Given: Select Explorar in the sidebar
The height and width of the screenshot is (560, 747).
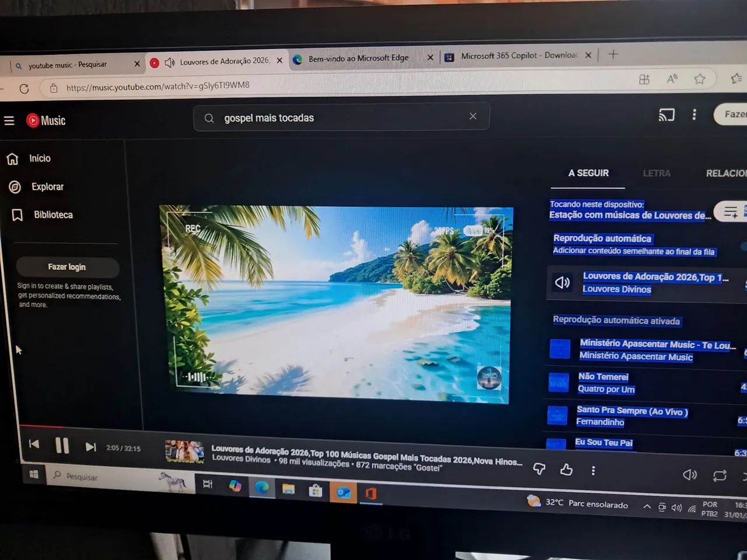Looking at the screenshot, I should point(47,187).
